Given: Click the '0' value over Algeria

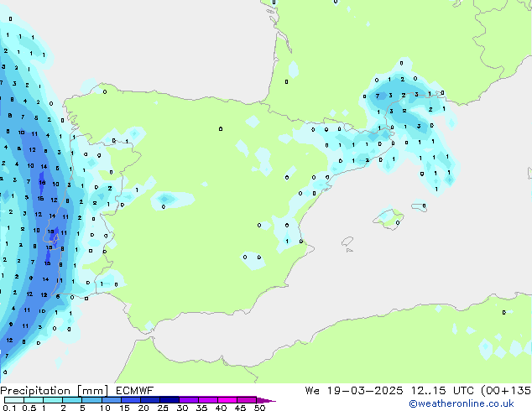Looking at the screenshot, I should (x=503, y=312).
